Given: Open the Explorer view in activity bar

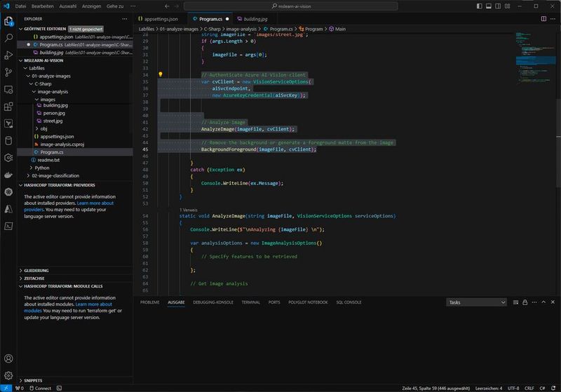Looking at the screenshot, I should click(x=8, y=21).
